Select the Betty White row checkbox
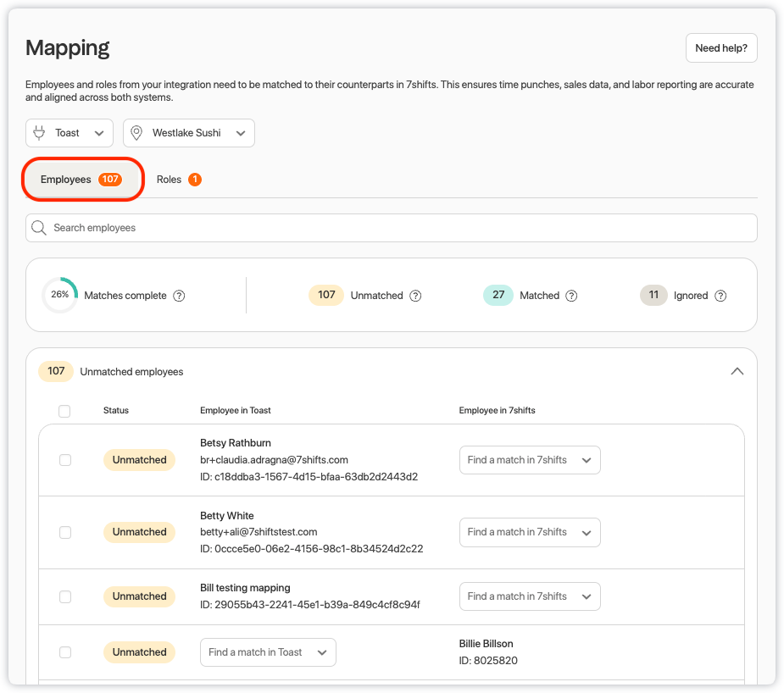The image size is (784, 693). (x=65, y=532)
